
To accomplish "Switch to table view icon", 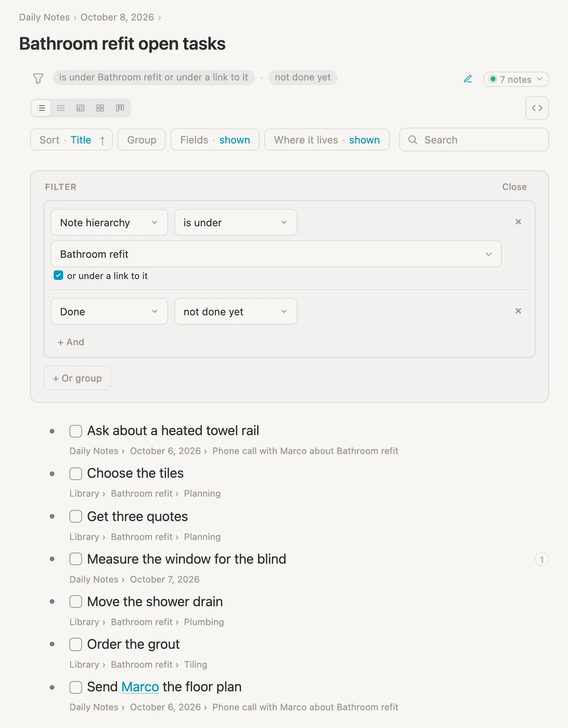I will (x=80, y=108).
